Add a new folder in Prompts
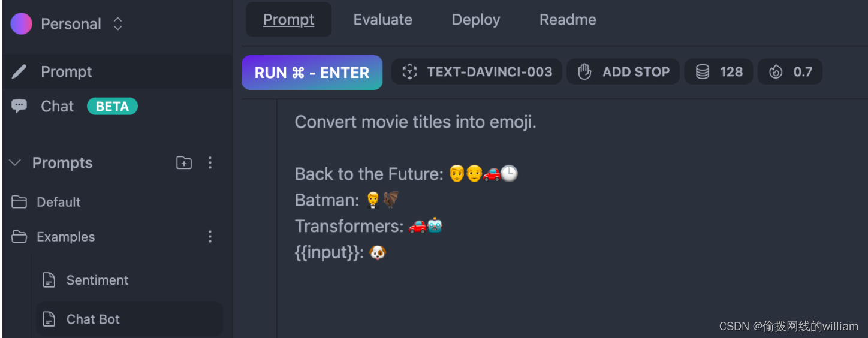The height and width of the screenshot is (338, 868). pyautogui.click(x=184, y=163)
